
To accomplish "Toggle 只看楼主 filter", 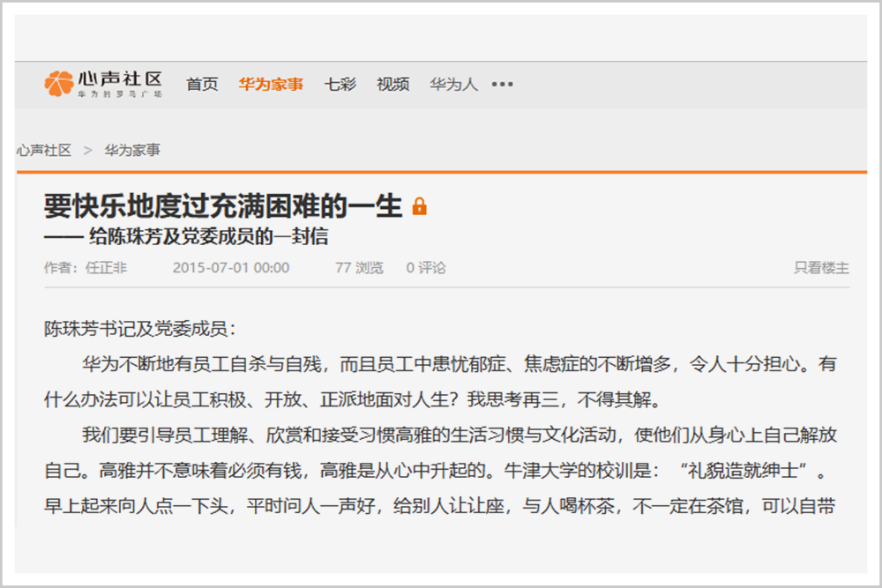I will click(822, 268).
